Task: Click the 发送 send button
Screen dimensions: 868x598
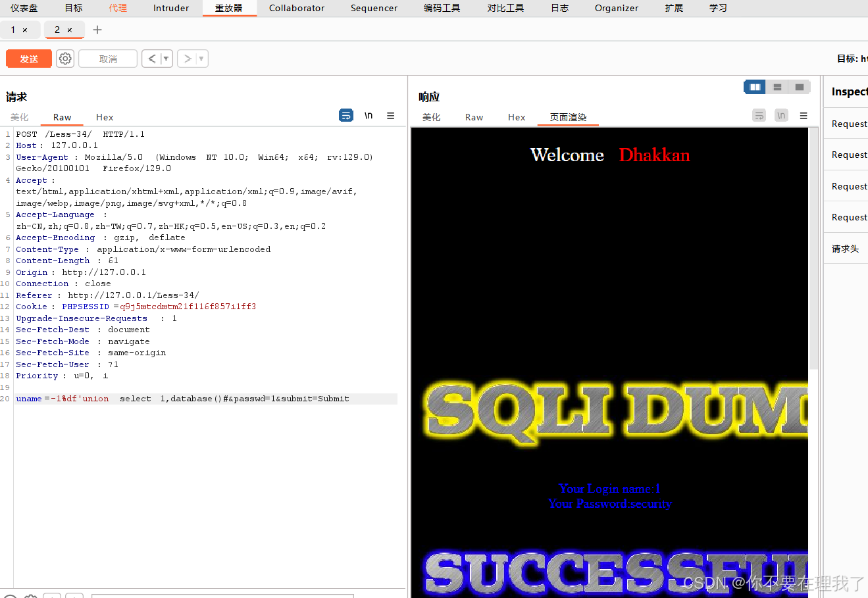Action: click(x=29, y=59)
